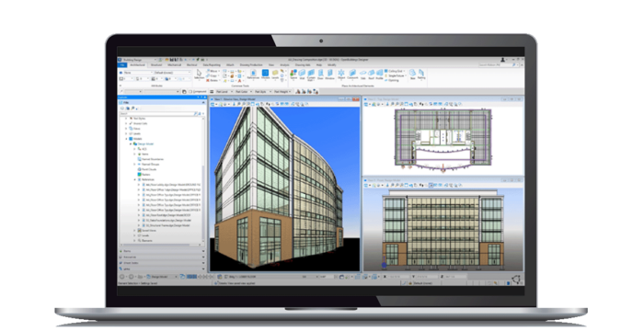This screenshot has height=331, width=644.
Task: Select the Slab tool
Action: click(362, 74)
